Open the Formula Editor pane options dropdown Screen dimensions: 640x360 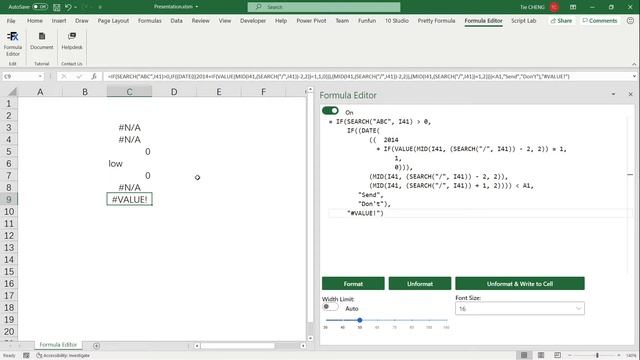[613, 94]
